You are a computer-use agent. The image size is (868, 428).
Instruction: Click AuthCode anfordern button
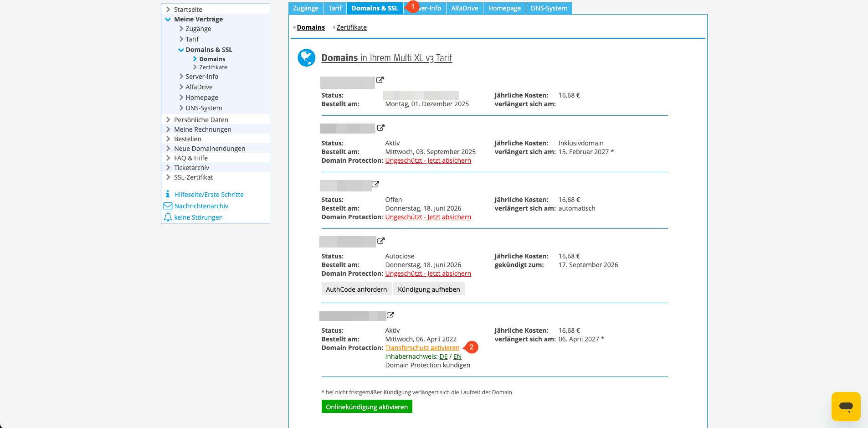pyautogui.click(x=356, y=289)
